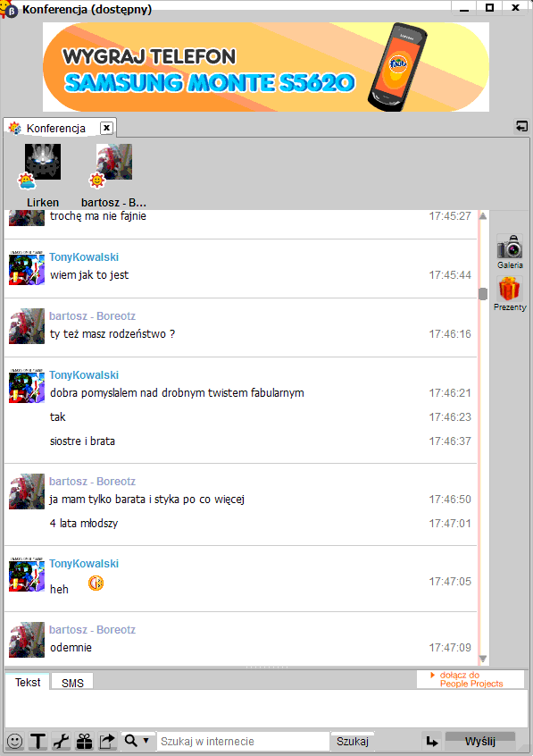Click bartosz's sun status icon

point(97,181)
